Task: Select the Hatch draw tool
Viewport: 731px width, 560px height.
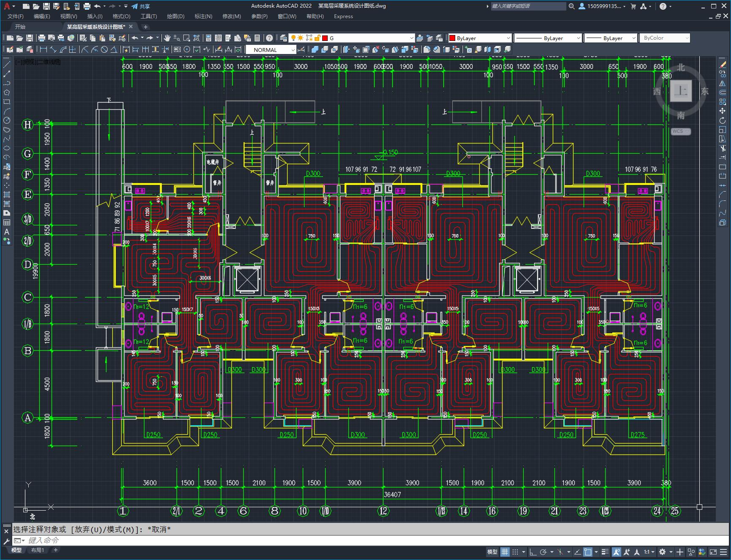Action: point(7,195)
